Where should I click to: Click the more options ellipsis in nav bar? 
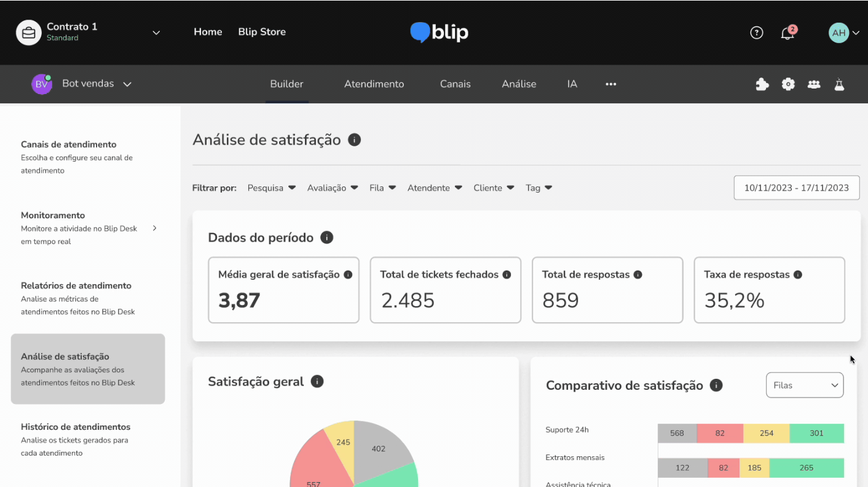tap(610, 84)
